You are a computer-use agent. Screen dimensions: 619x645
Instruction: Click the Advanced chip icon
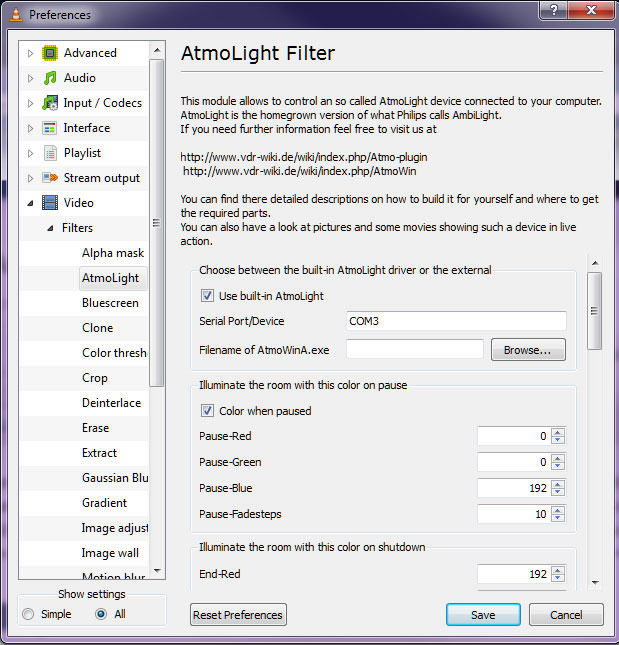50,53
